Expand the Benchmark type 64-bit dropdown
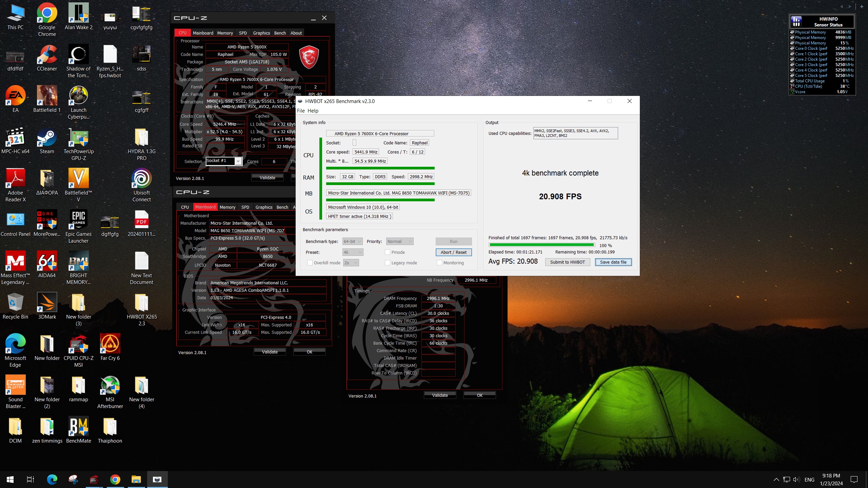This screenshot has height=488, width=868. [x=352, y=241]
